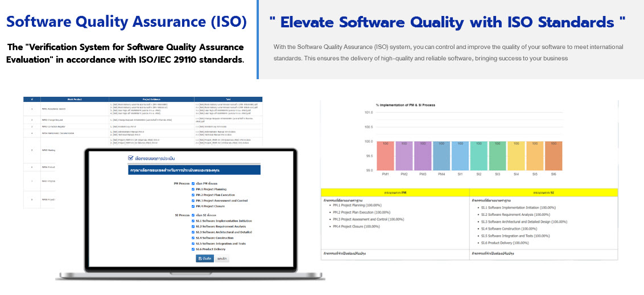Click the 'WP02 Change Request' table row
The height and width of the screenshot is (295, 644).
point(143,120)
